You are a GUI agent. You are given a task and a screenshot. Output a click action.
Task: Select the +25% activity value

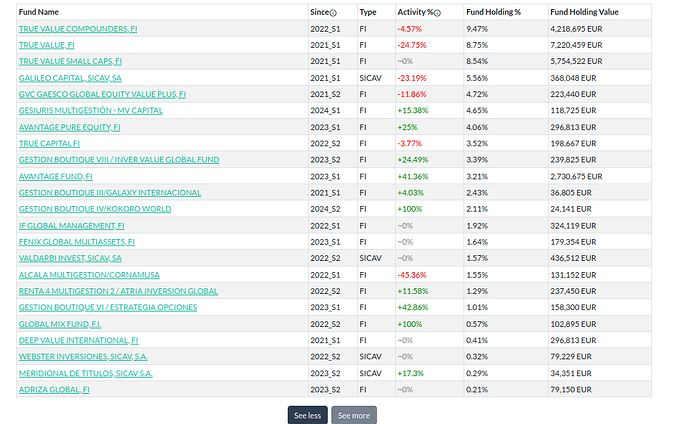(407, 128)
